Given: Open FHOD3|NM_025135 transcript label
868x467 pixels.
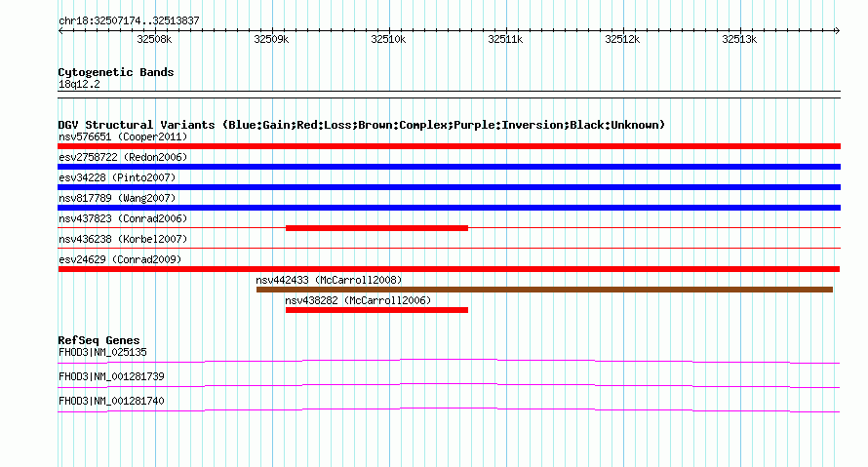Looking at the screenshot, I should tap(102, 353).
